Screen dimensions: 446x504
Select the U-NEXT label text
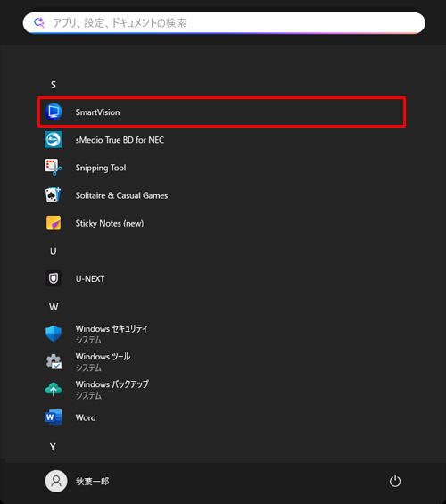[90, 278]
